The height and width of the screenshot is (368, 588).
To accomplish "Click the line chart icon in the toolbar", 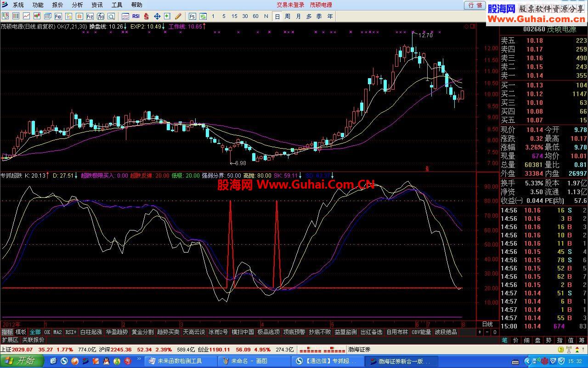I will tap(26, 16).
